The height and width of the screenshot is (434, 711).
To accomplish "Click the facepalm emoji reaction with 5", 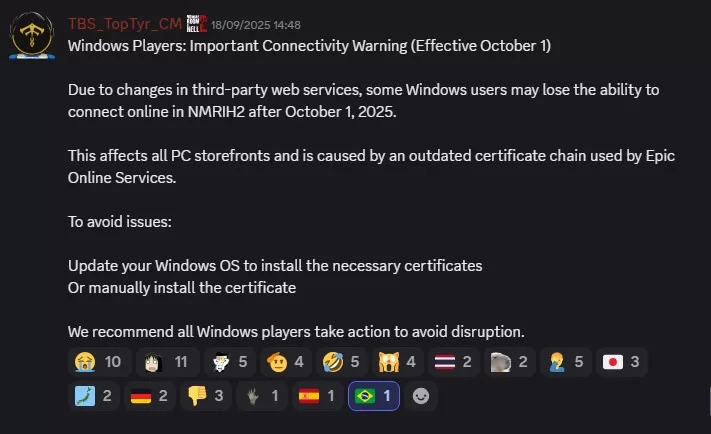I will pos(564,362).
